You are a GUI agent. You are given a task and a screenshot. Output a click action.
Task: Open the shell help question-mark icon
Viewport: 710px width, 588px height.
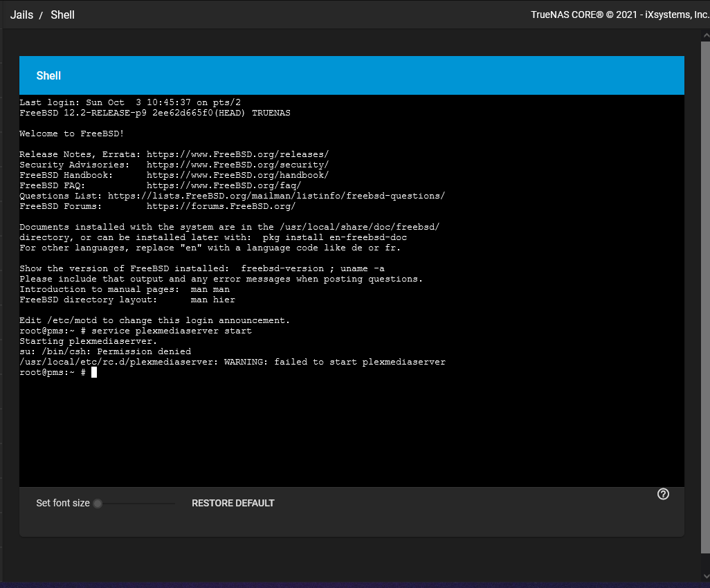pyautogui.click(x=663, y=494)
